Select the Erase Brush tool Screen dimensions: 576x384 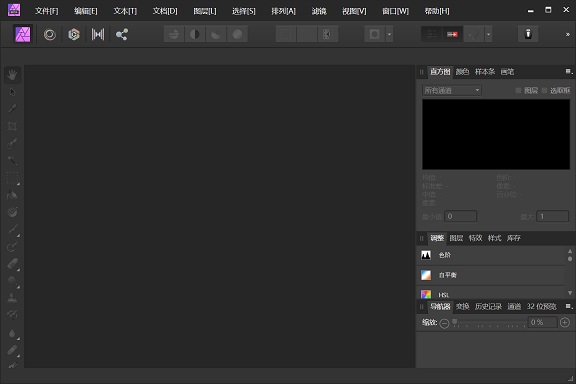pyautogui.click(x=12, y=264)
